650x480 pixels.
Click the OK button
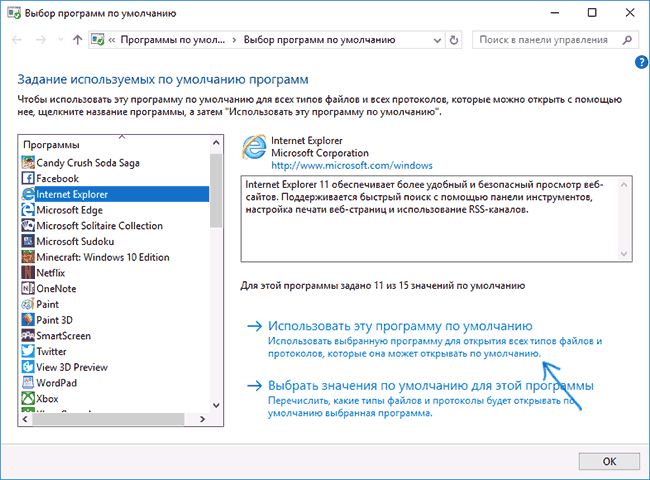point(609,461)
